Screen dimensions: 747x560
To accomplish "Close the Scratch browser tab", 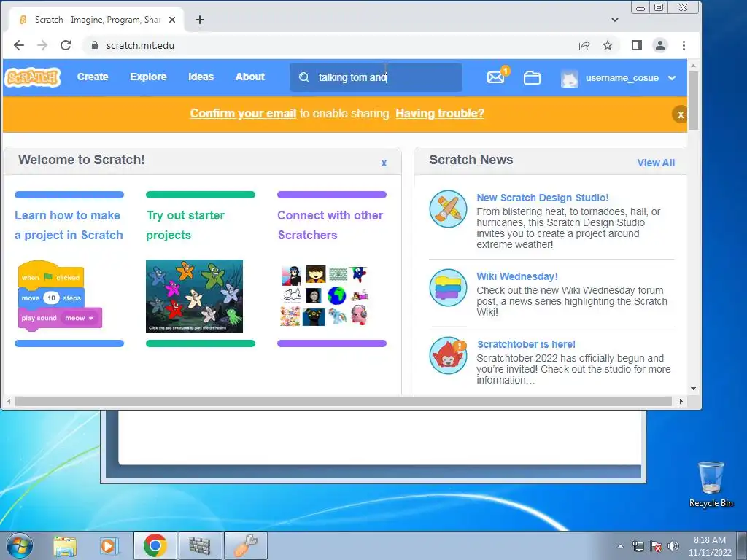I will click(172, 20).
